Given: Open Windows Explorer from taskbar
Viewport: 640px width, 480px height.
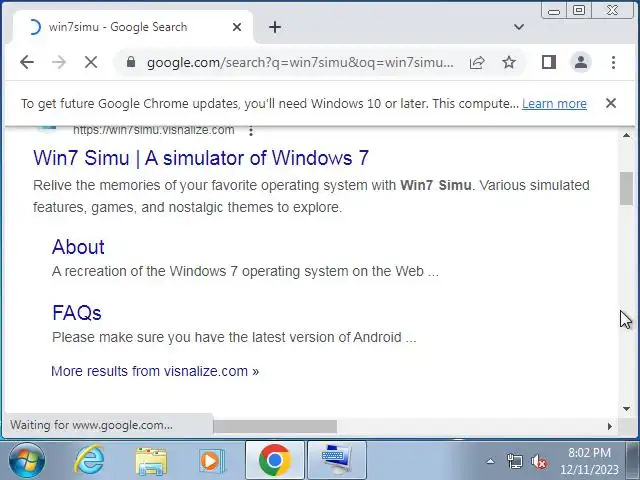Looking at the screenshot, I should (x=151, y=461).
